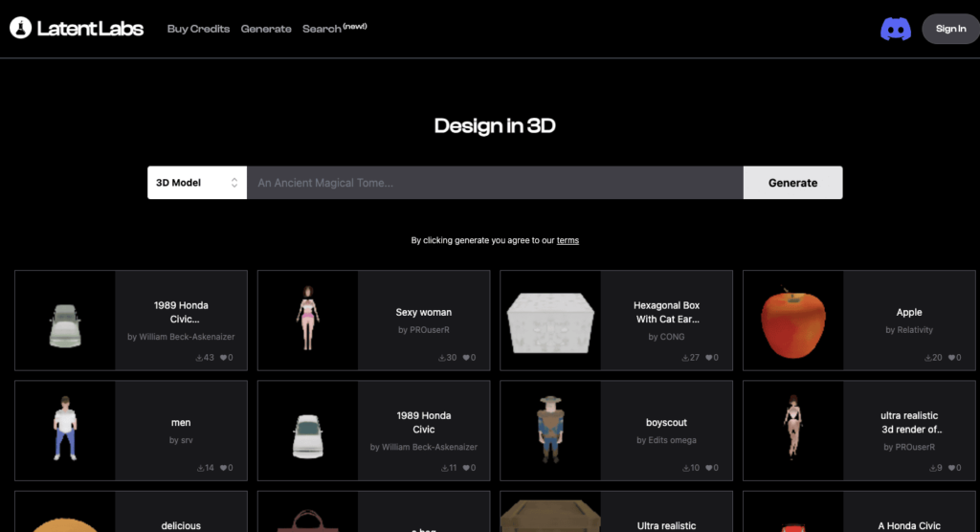Click the title 'ultra realistic 3d render of..'

click(x=909, y=423)
